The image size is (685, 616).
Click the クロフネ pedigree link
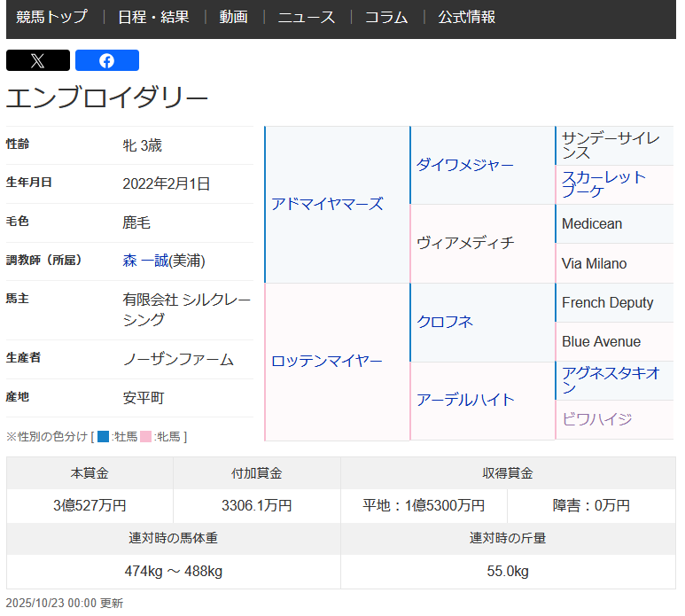(x=445, y=322)
